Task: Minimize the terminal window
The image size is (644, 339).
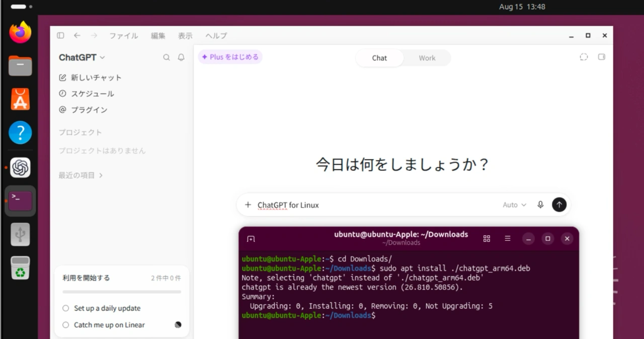Action: [528, 239]
